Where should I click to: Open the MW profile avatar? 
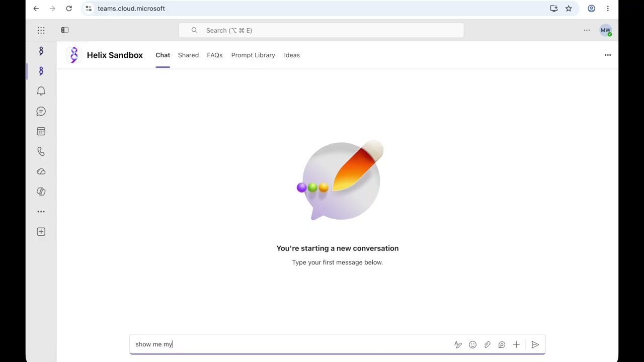click(605, 30)
